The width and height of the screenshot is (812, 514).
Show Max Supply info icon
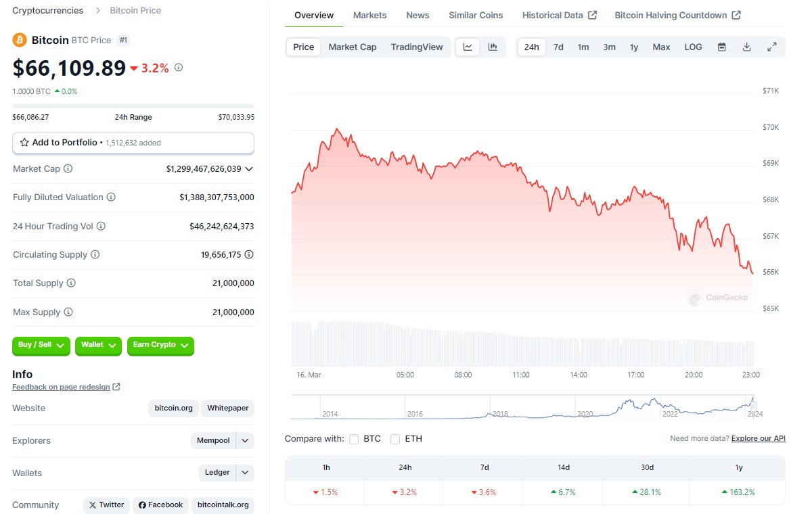(x=68, y=312)
